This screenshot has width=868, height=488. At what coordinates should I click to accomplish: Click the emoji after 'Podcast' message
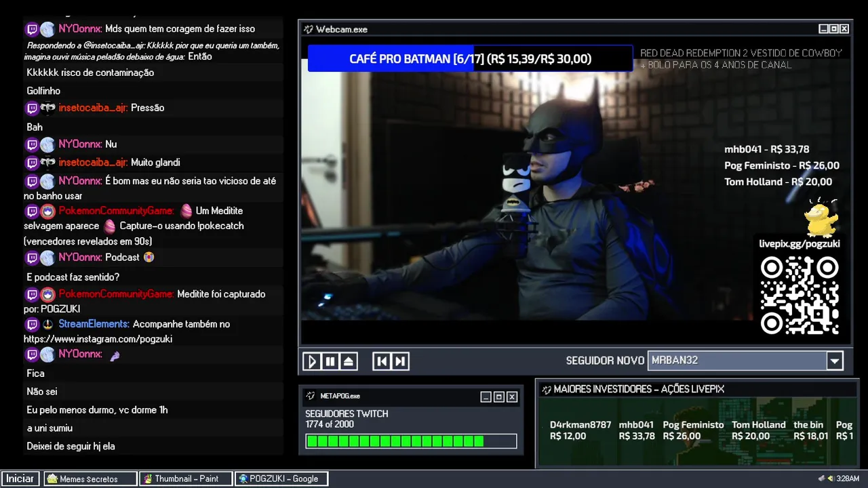pyautogui.click(x=149, y=258)
